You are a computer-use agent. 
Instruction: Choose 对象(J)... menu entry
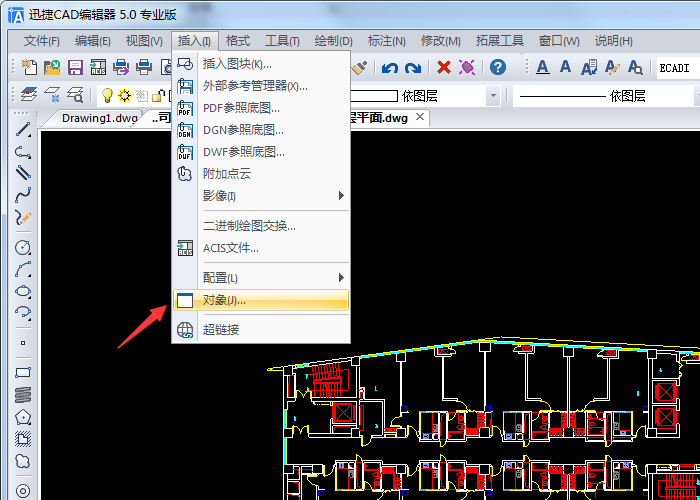tap(260, 300)
